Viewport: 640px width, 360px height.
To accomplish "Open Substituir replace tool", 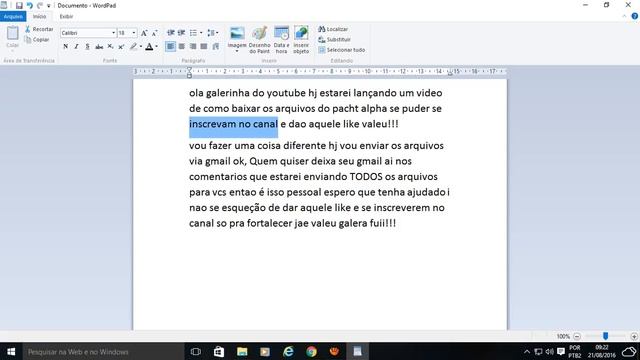I will (334, 40).
